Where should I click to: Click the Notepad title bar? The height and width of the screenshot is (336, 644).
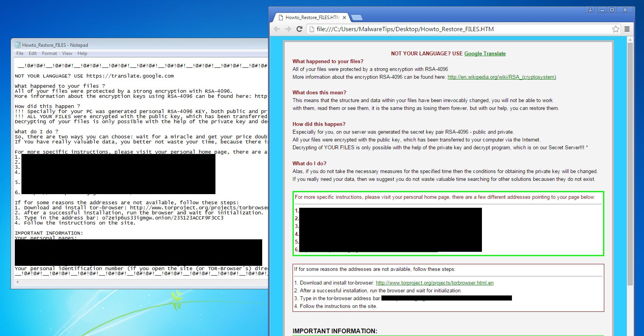point(140,45)
